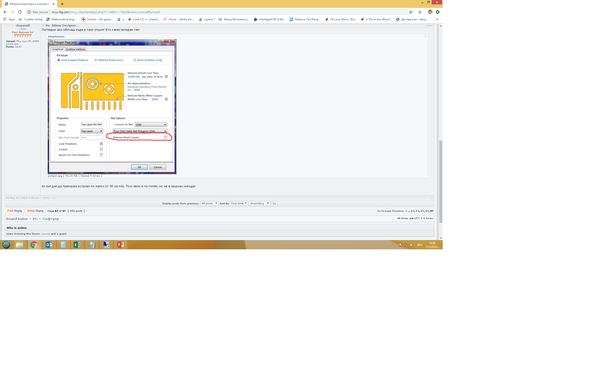Open the All posts dropdown

(x=209, y=204)
